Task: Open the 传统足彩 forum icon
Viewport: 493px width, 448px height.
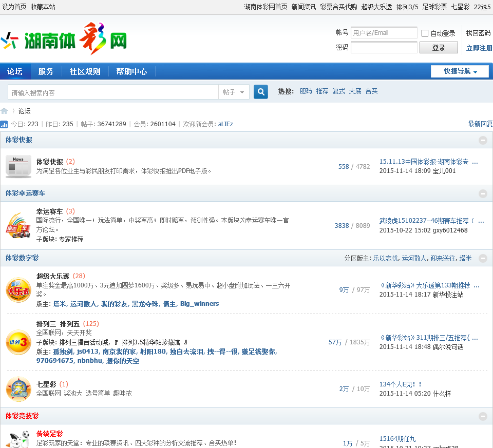Action: click(x=18, y=439)
